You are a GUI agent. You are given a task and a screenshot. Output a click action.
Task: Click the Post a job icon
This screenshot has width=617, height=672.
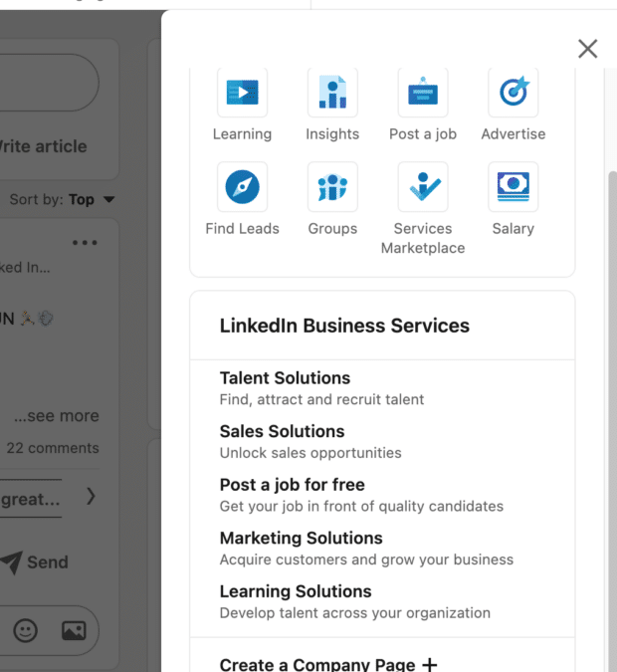(423, 93)
